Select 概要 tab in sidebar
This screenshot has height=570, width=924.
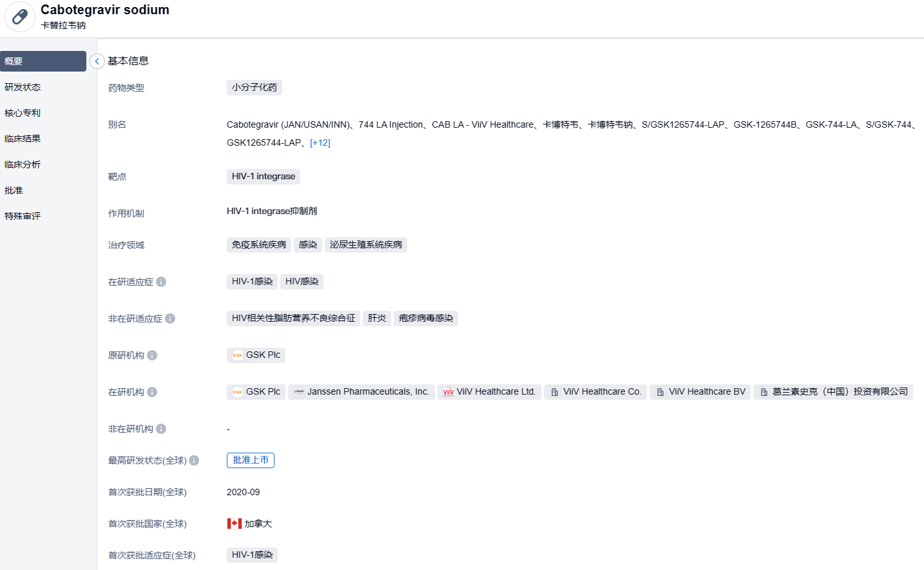(x=43, y=61)
